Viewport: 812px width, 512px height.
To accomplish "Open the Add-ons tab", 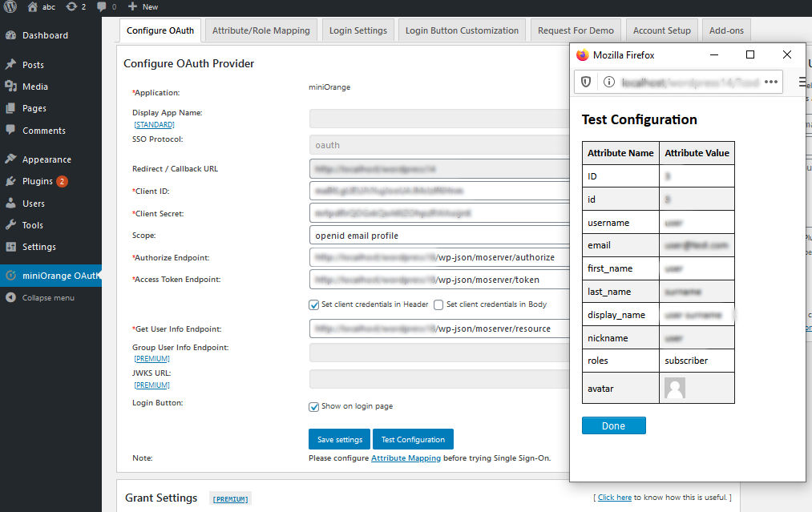I will [725, 30].
